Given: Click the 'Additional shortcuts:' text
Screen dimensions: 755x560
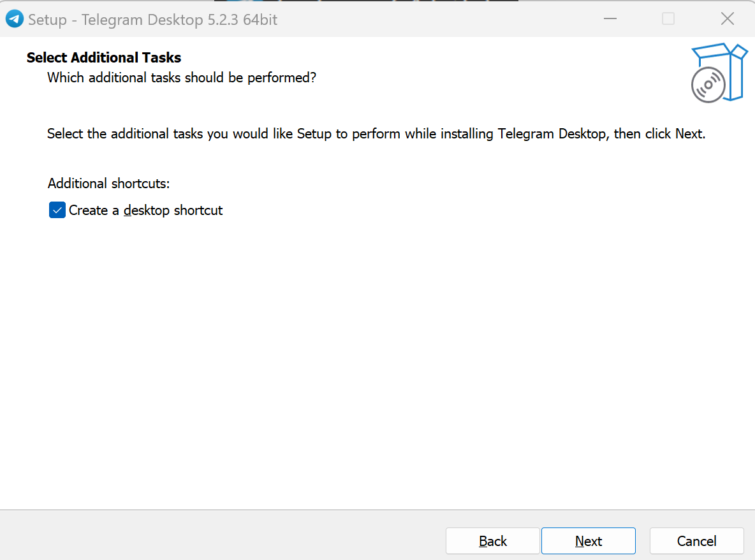Looking at the screenshot, I should coord(109,184).
